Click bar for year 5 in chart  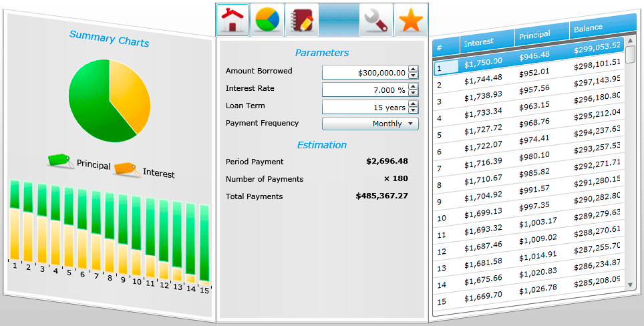tap(69, 227)
